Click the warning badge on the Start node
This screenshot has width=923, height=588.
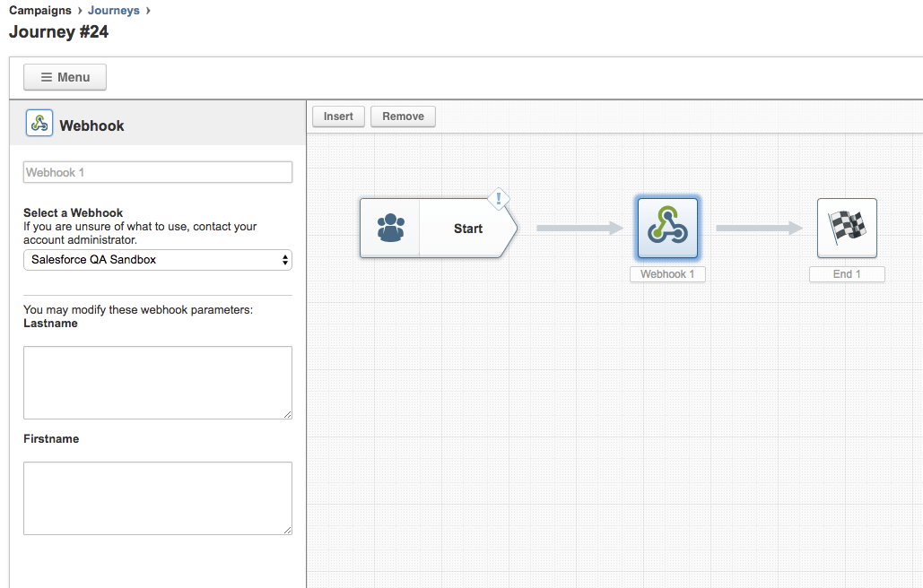500,199
